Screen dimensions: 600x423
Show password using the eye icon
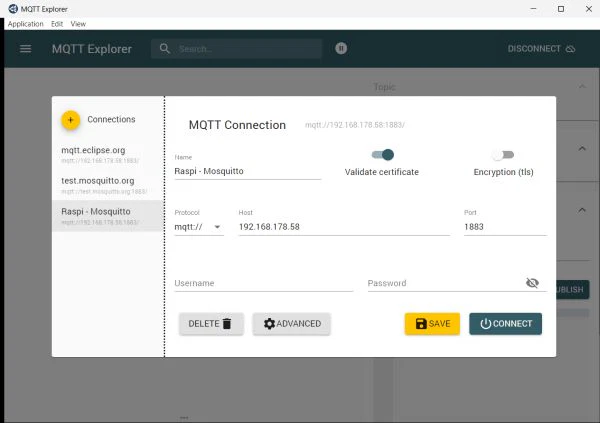[x=532, y=283]
